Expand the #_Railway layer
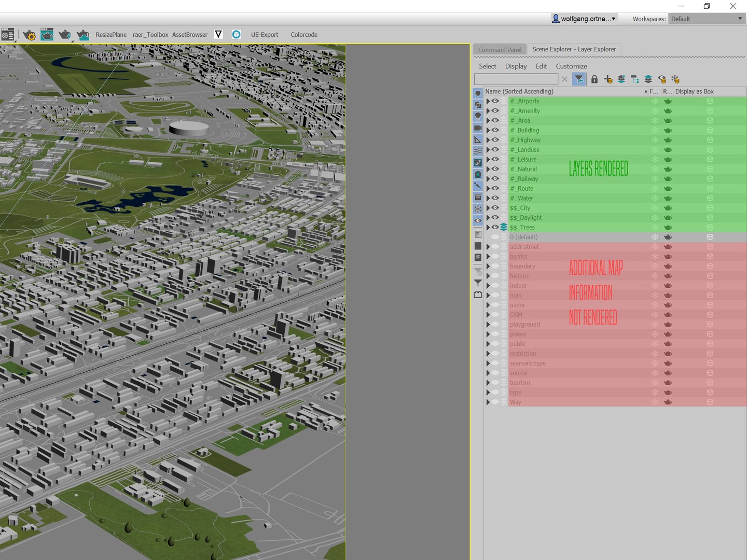Screen dimensions: 747x560 [488, 179]
